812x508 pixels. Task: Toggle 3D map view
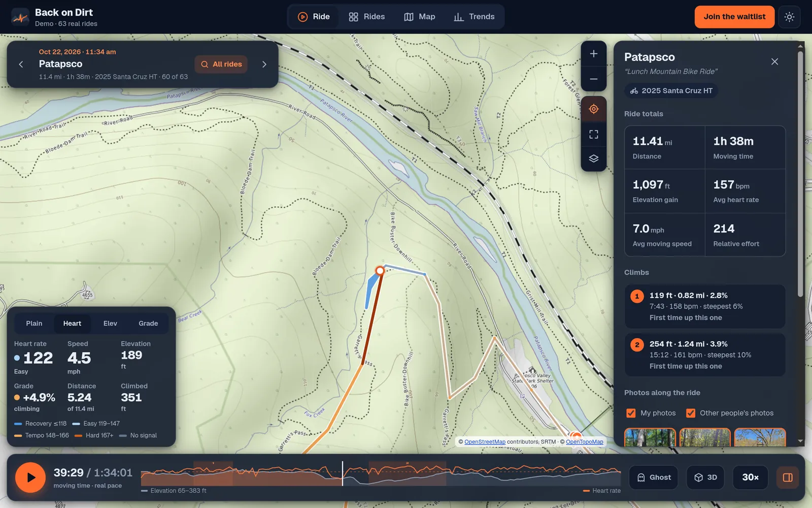705,478
